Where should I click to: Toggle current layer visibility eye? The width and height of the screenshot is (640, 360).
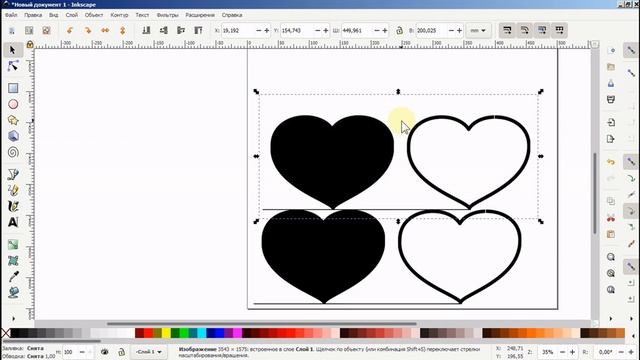(x=104, y=352)
